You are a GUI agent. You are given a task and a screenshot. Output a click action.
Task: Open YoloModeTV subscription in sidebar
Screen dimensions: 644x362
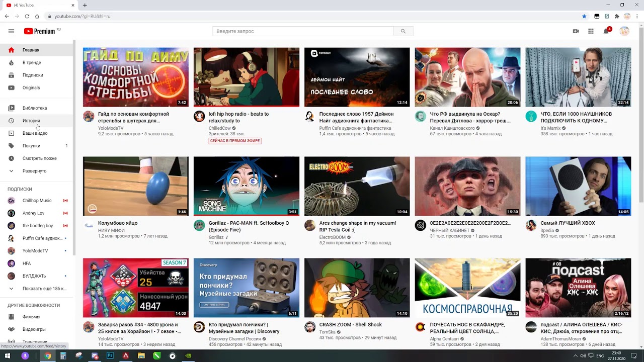click(36, 251)
